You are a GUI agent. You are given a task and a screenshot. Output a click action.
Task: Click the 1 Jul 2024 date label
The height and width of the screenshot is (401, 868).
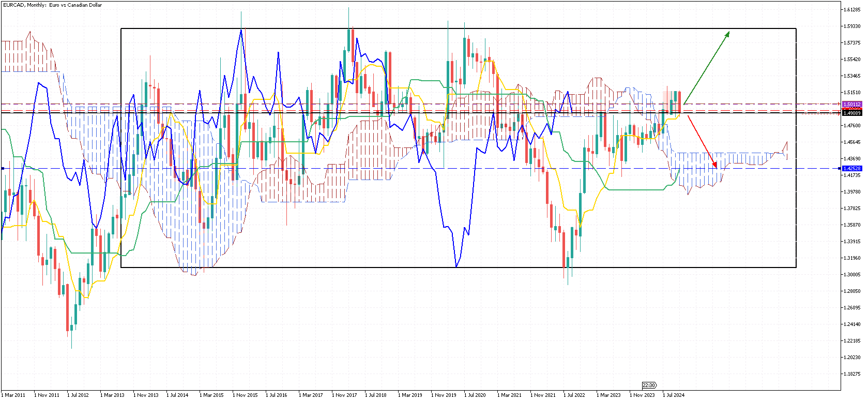click(x=674, y=395)
